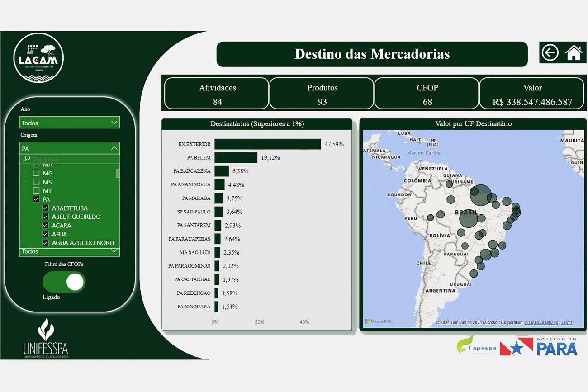This screenshot has width=588, height=392.
Task: Go to the home page icon
Action: coord(574,52)
